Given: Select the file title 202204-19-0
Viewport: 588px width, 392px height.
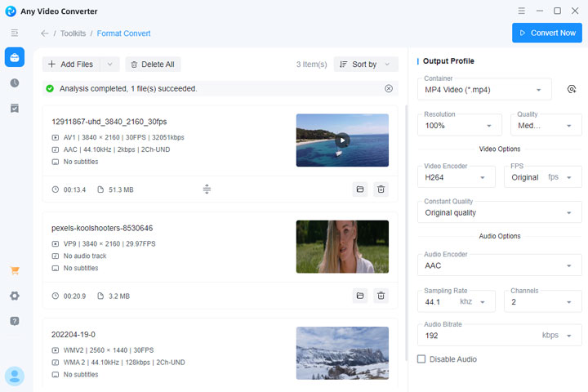Looking at the screenshot, I should (73, 334).
